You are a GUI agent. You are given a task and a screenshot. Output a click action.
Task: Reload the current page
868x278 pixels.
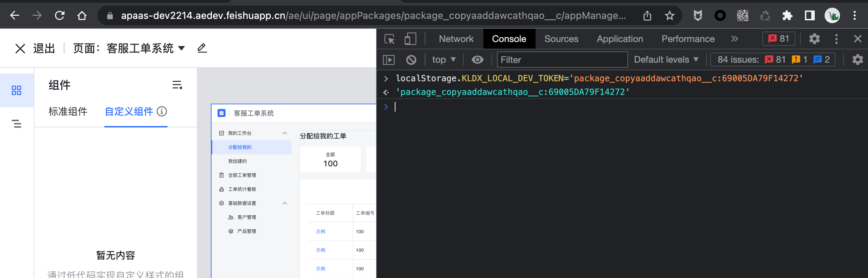[x=60, y=15]
